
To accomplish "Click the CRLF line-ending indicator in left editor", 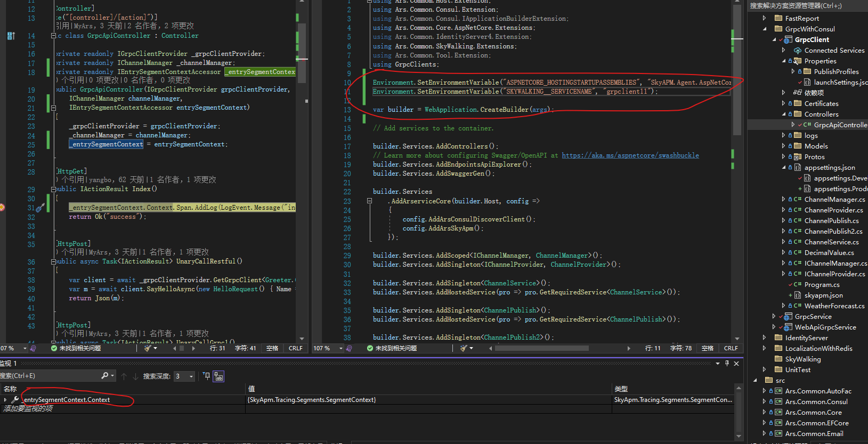I will tap(296, 348).
